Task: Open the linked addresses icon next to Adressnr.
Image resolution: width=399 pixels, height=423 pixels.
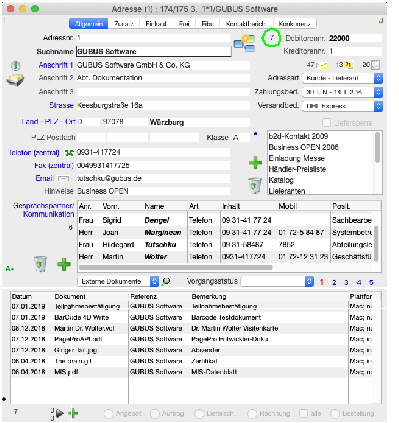Action: pos(244,44)
